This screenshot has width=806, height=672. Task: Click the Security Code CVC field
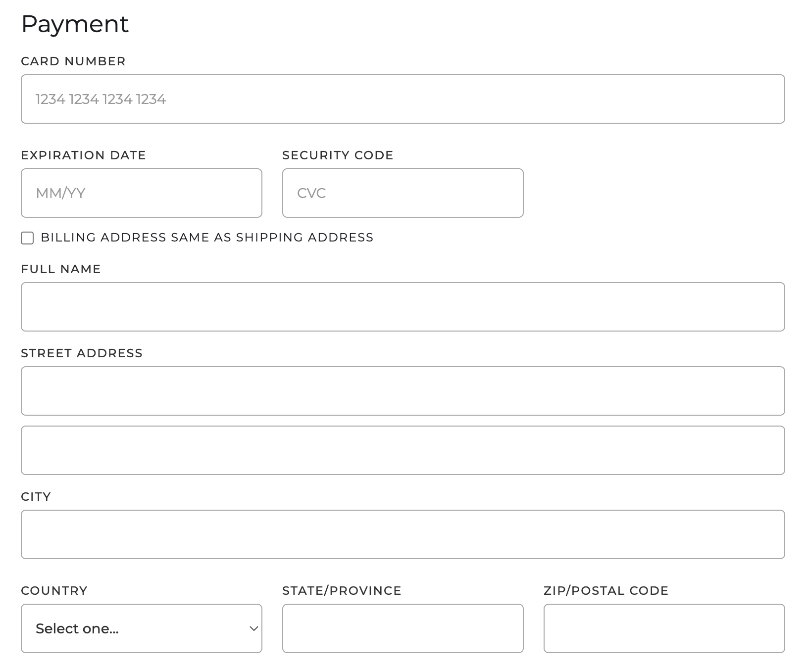(x=403, y=193)
